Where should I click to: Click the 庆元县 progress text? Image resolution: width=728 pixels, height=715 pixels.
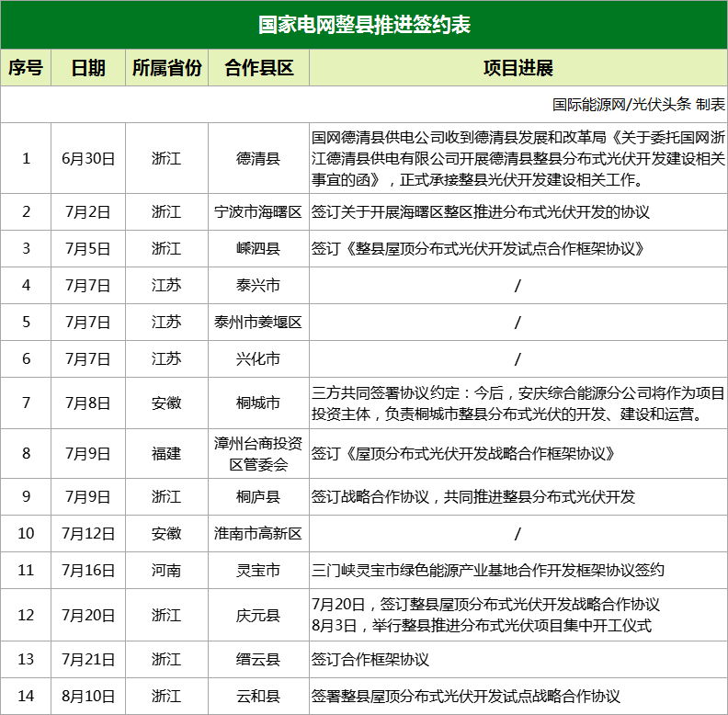pos(485,615)
